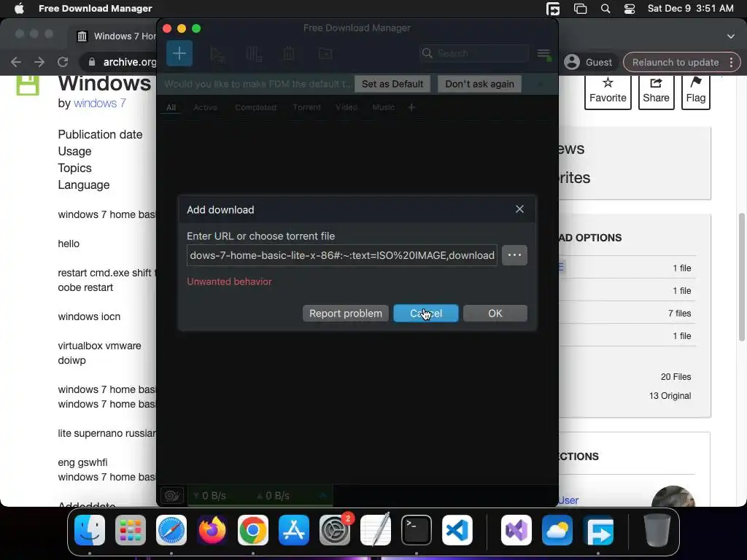Click the 7 files download option
This screenshot has height=560, width=747.
tap(679, 314)
